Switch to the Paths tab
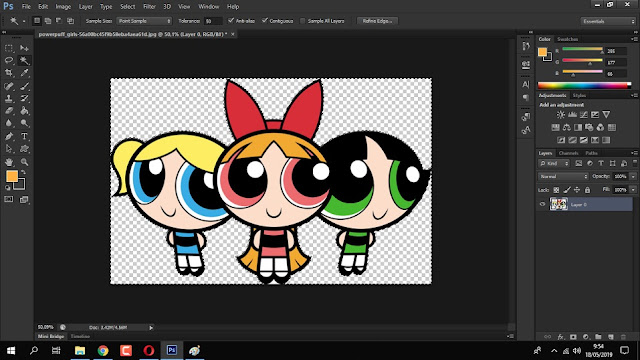This screenshot has width=640, height=360. 591,153
